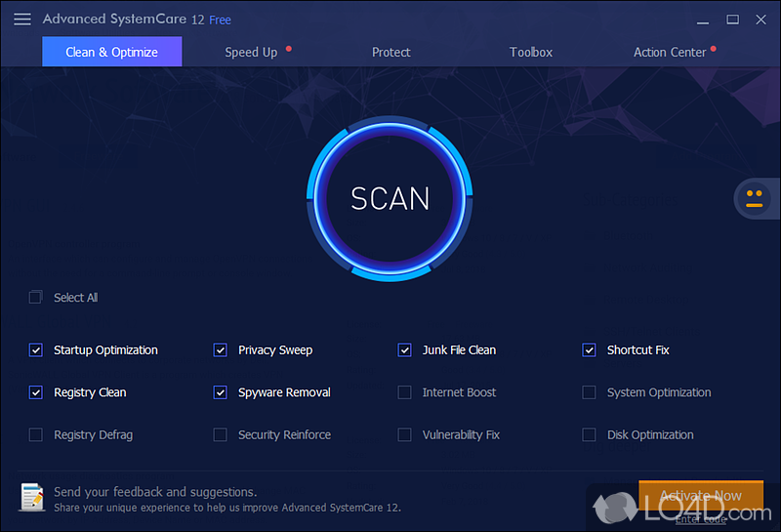Open the hamburger main menu
Image resolution: width=781 pixels, height=532 pixels.
pos(21,20)
